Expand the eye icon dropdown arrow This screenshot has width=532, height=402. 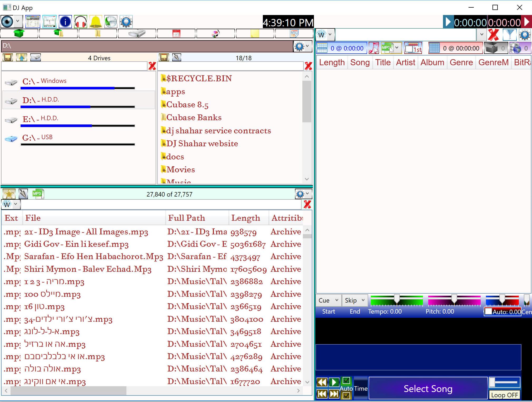pos(18,21)
